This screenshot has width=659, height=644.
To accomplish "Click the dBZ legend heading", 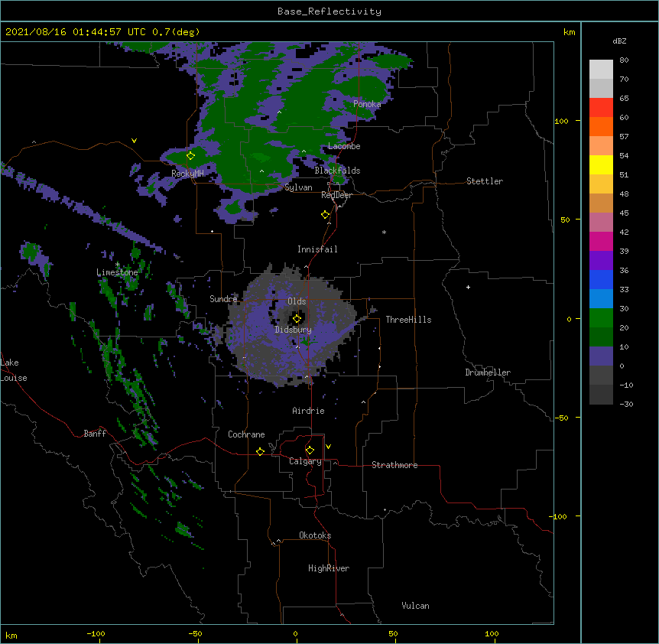I will (x=619, y=41).
